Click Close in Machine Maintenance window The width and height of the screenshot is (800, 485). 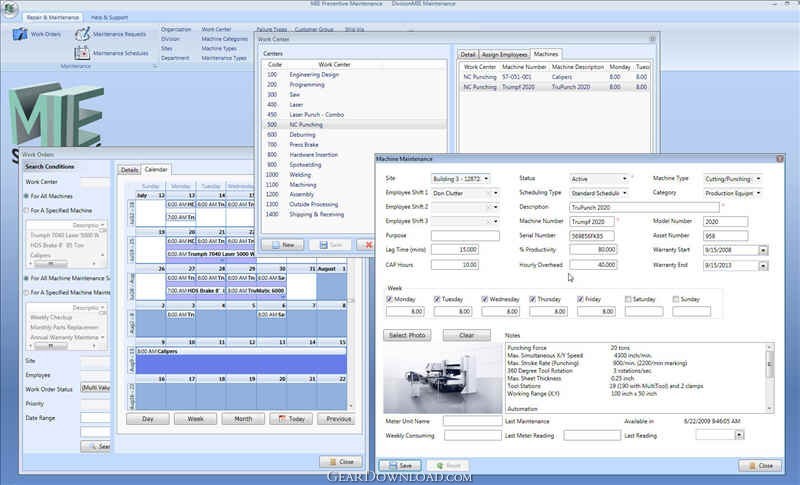[x=760, y=466]
